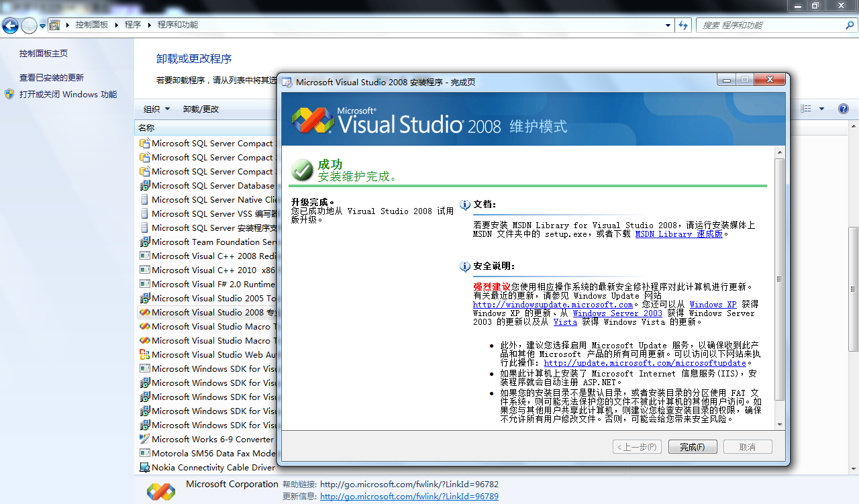The width and height of the screenshot is (859, 504).
Task: Click icon of Microsoft Visual Studio Web Authoring row
Action: click(x=144, y=354)
